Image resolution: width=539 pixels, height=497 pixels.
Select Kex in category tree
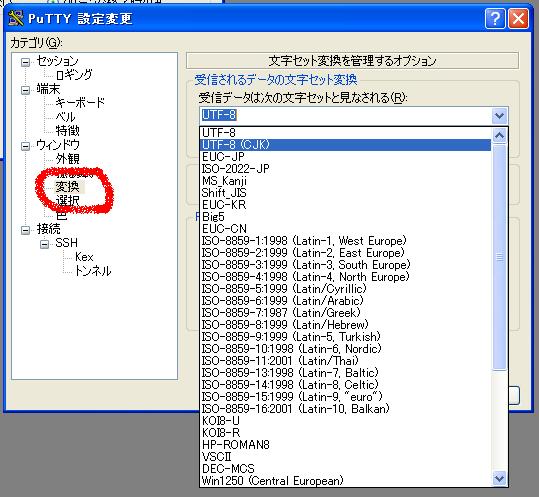[x=84, y=257]
